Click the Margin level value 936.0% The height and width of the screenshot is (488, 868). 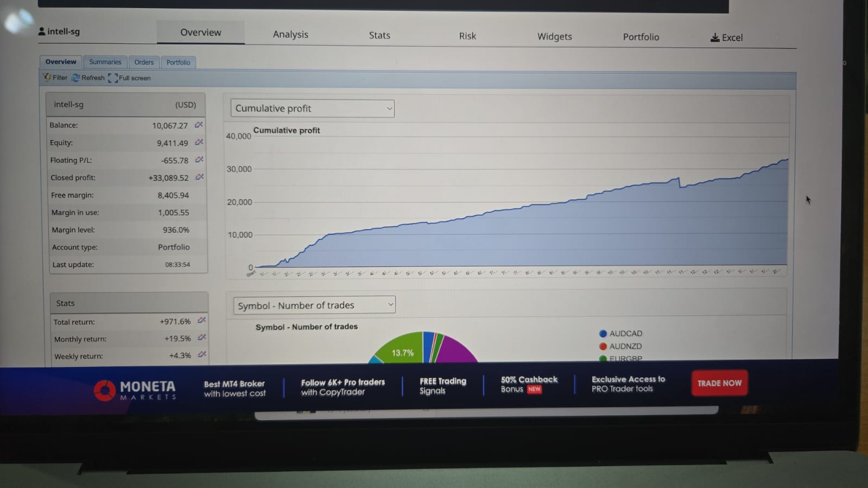176,230
